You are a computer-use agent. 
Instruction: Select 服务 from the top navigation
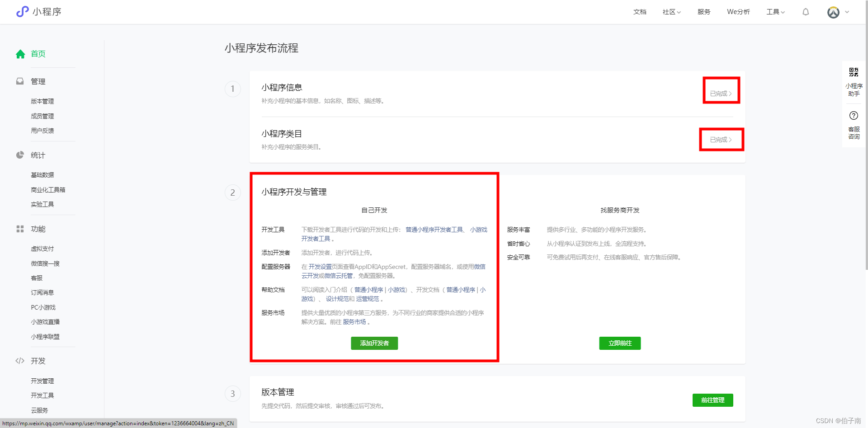pyautogui.click(x=703, y=12)
